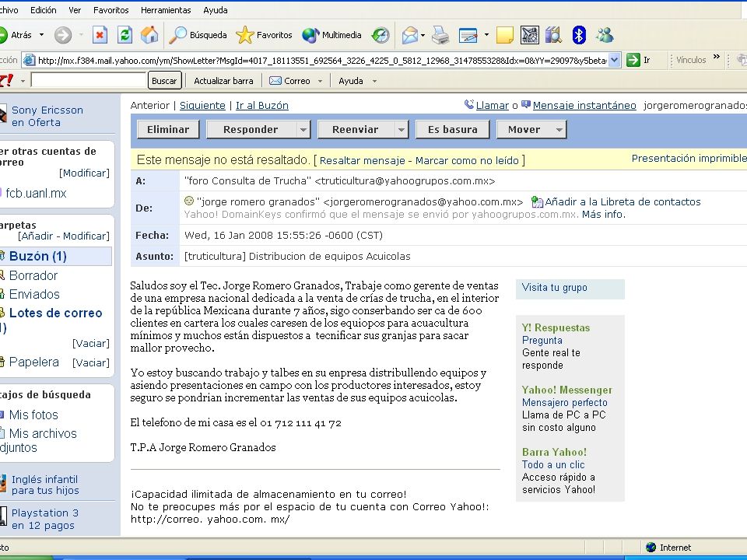Click the Bluetooth toolbar icon

578,35
